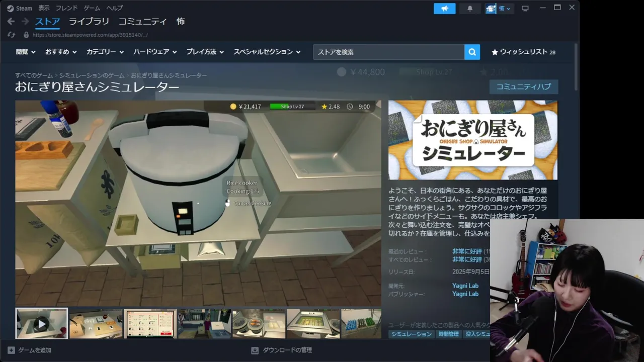644x362 pixels.
Task: Select the first video thumbnail with play icon
Action: pos(41,324)
